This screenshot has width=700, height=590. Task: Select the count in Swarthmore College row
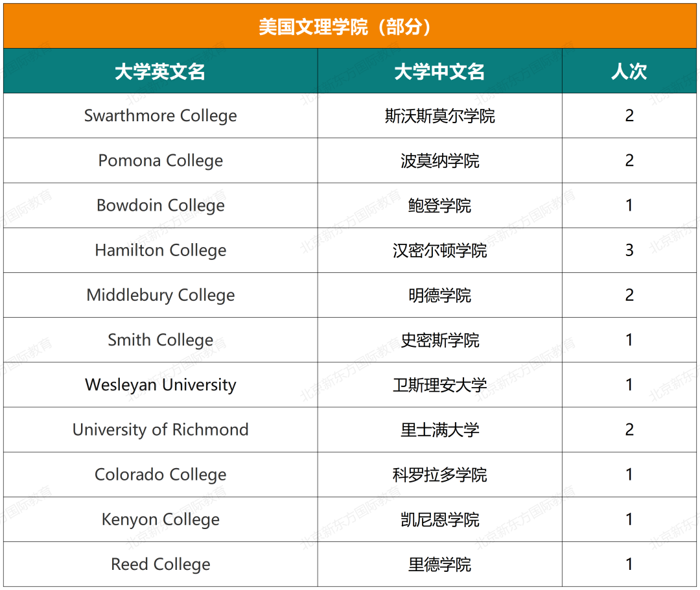[x=629, y=115]
